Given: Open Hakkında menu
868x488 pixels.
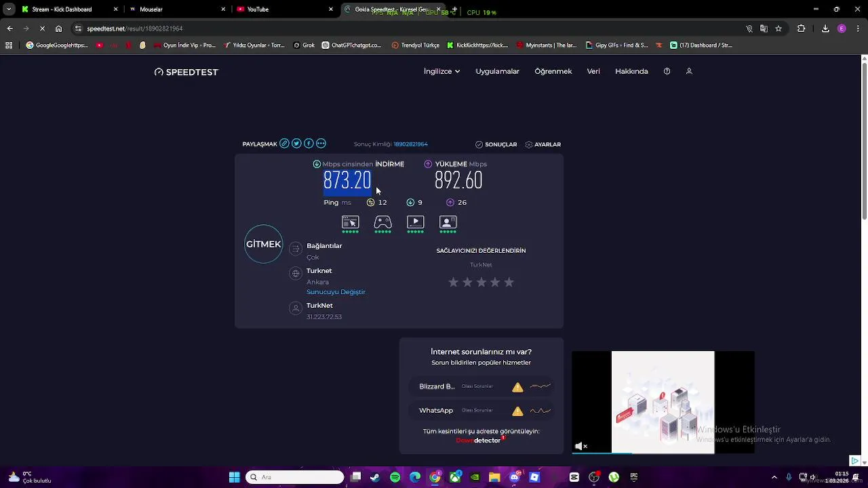Looking at the screenshot, I should pos(631,71).
